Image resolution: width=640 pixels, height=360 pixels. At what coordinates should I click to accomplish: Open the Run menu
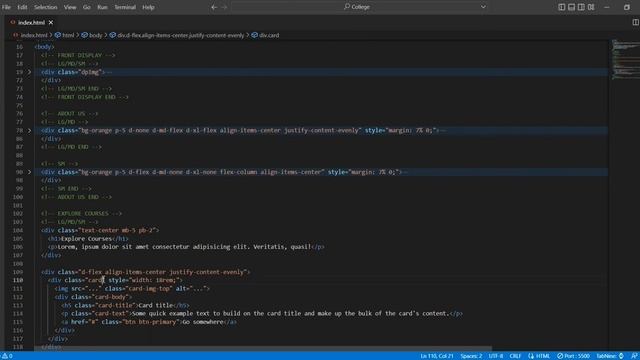click(x=102, y=7)
